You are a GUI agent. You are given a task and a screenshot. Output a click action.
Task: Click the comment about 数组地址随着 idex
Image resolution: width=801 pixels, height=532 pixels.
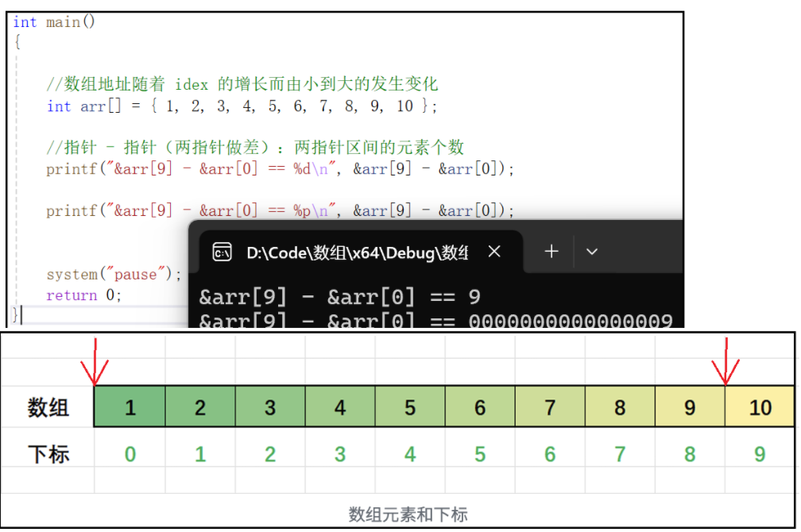pos(242,84)
